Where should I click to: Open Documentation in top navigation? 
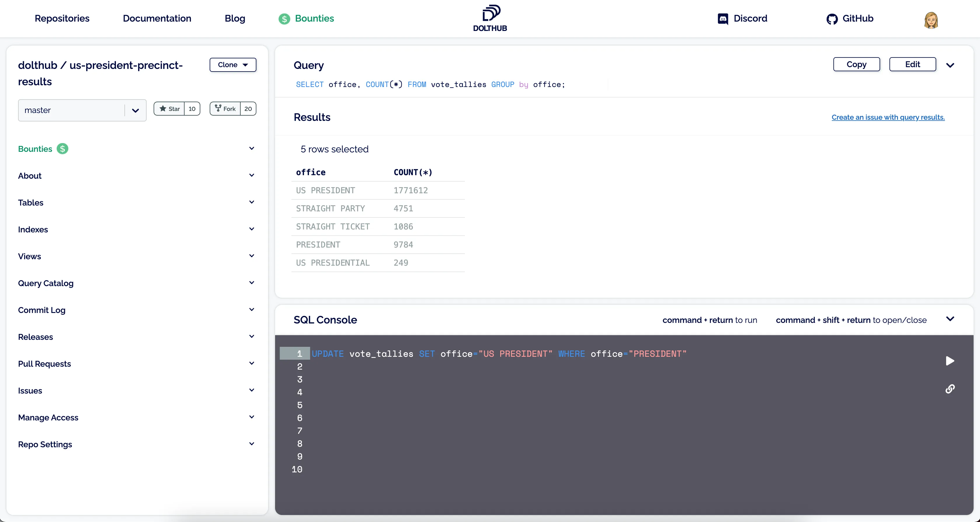point(157,18)
